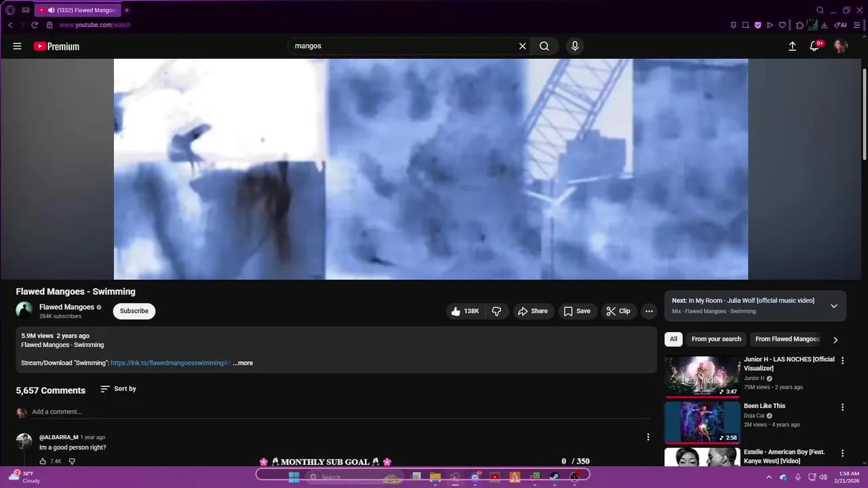
Task: Go to YouTube Premium home logo
Action: 56,46
